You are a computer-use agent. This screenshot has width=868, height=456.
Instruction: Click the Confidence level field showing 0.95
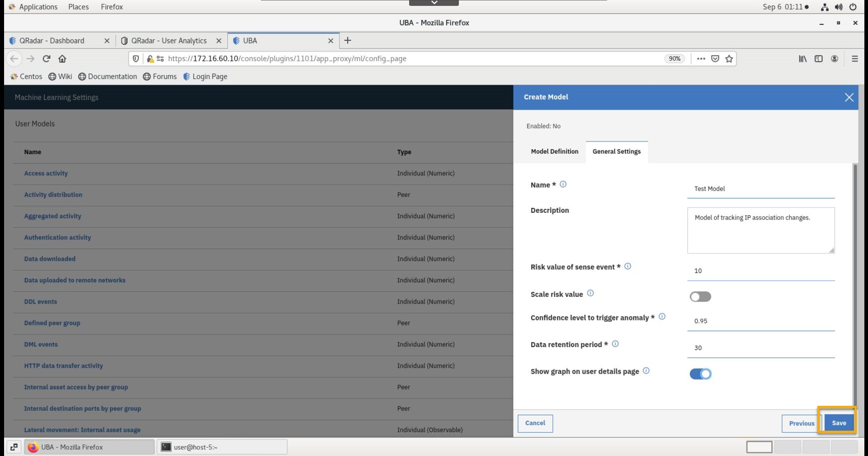(761, 321)
